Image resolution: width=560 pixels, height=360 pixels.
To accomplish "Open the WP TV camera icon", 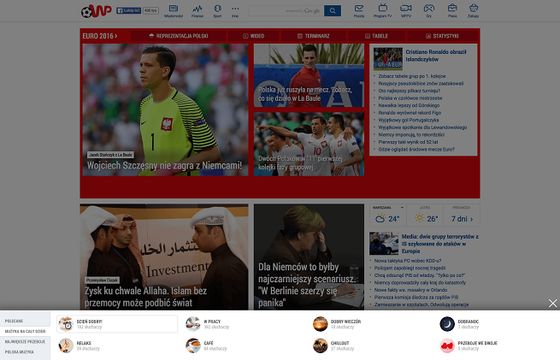I will point(406,11).
